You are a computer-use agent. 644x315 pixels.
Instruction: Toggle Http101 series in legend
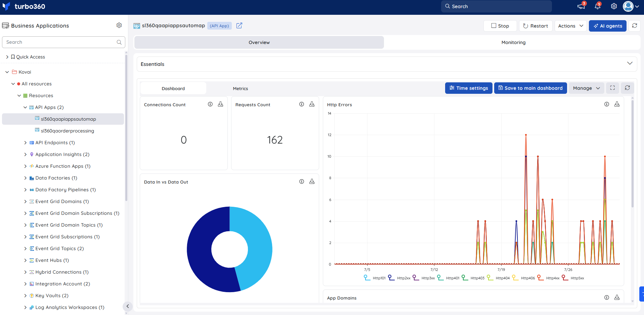click(375, 278)
